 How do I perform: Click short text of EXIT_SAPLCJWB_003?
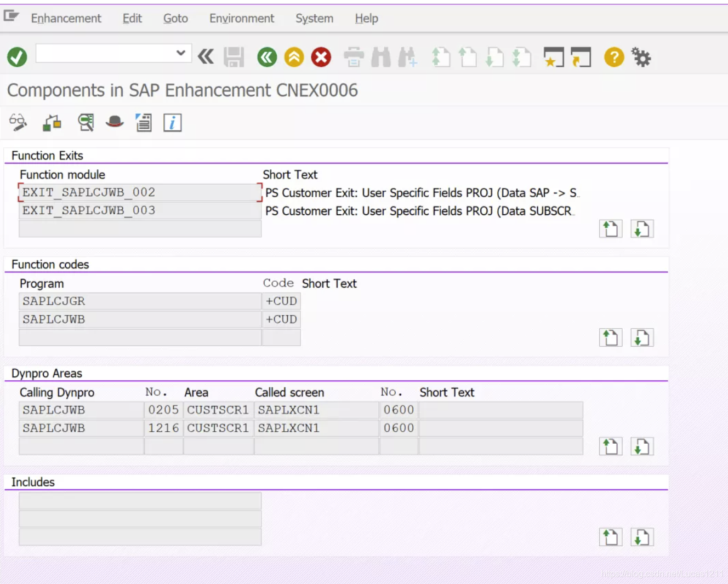[x=420, y=211]
